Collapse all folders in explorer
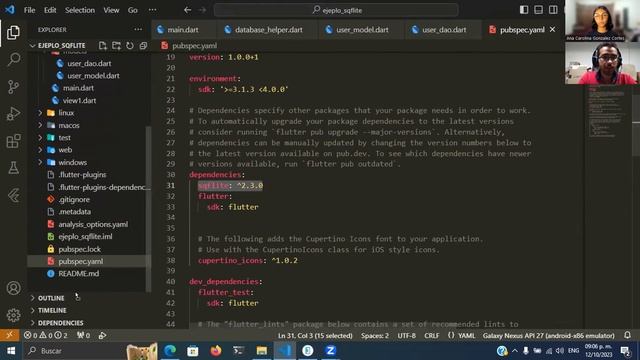This screenshot has width=640, height=360. [x=143, y=45]
